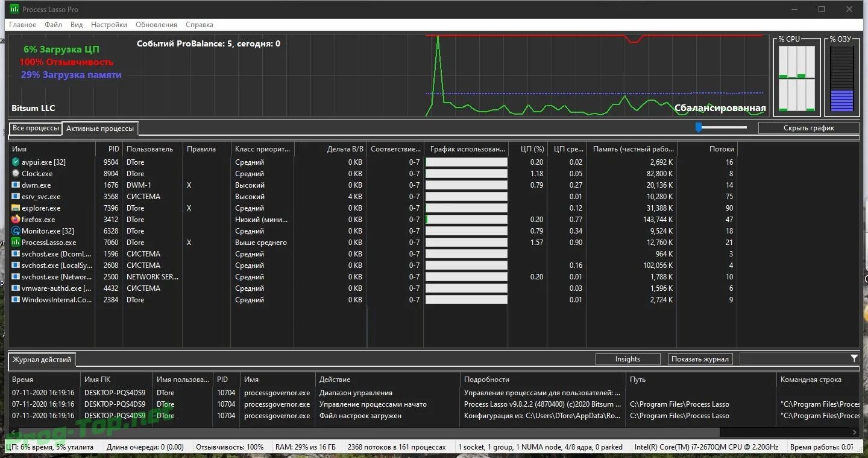This screenshot has width=868, height=458.
Task: Click the Показать журнал button
Action: [700, 359]
